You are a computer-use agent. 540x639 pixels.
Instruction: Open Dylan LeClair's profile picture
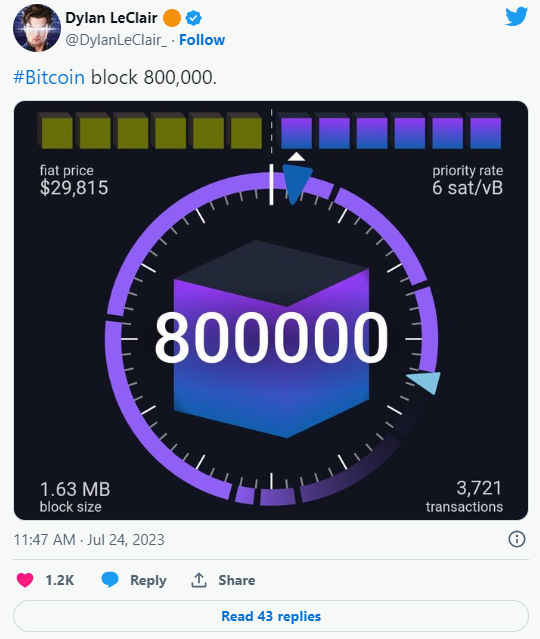click(37, 28)
